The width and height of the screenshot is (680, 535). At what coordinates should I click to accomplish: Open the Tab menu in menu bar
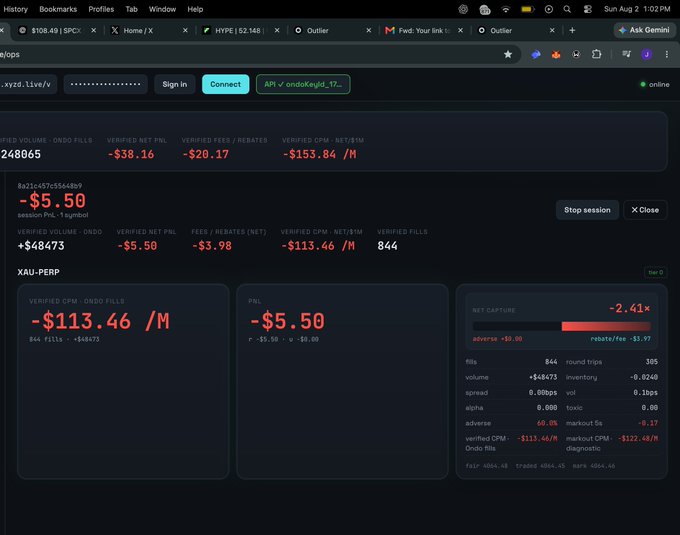coord(131,9)
